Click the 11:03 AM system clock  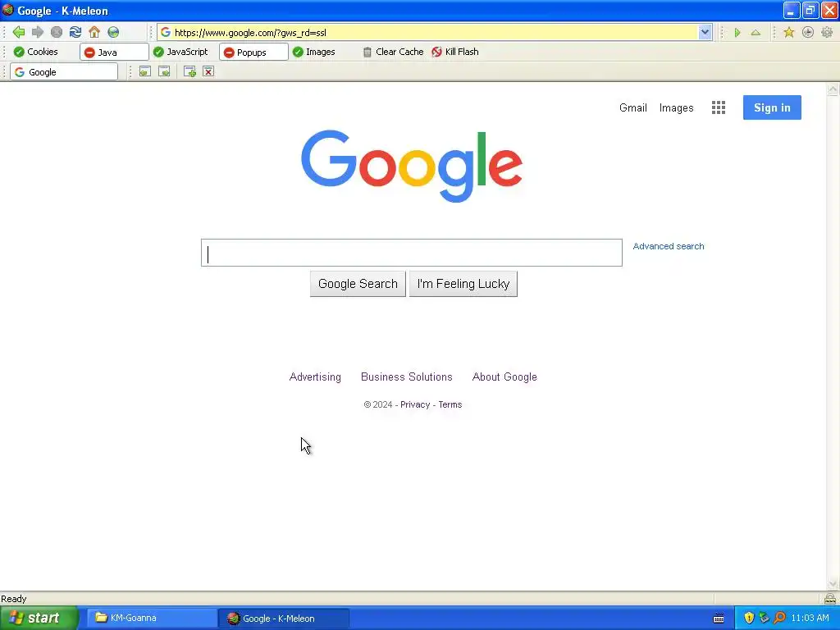810,619
